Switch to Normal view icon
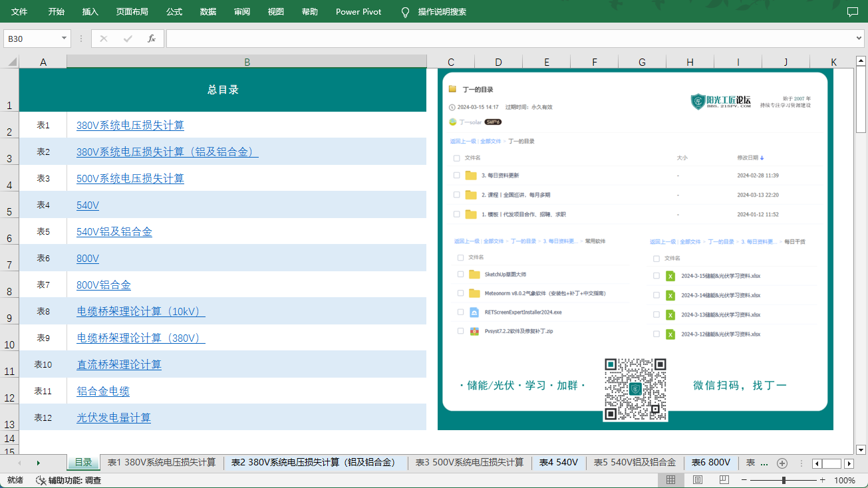This screenshot has height=488, width=868. [x=671, y=480]
